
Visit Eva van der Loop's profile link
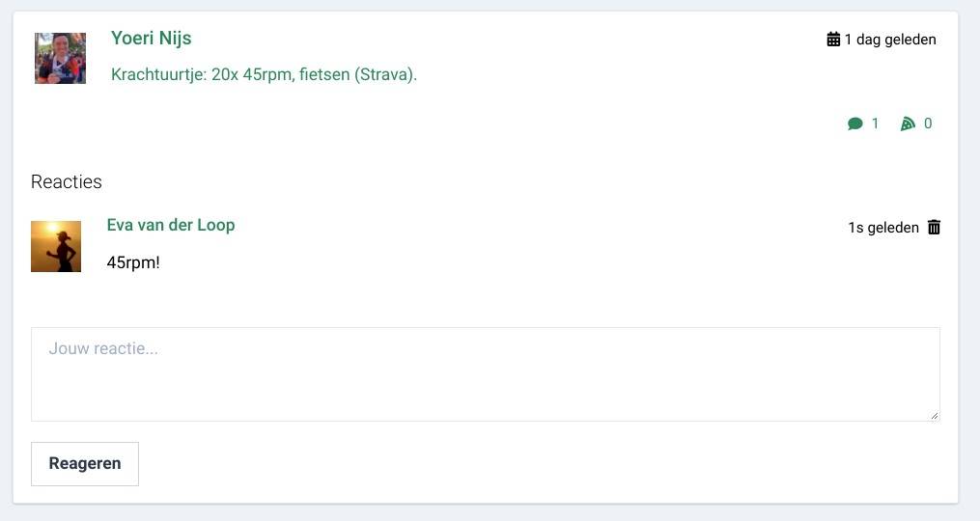click(x=171, y=225)
